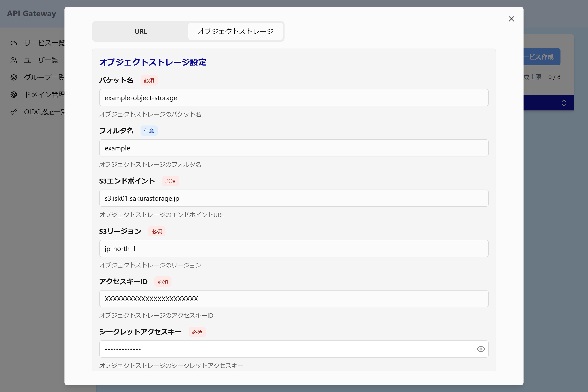Select the オブジェクトストレージ tab

[235, 32]
